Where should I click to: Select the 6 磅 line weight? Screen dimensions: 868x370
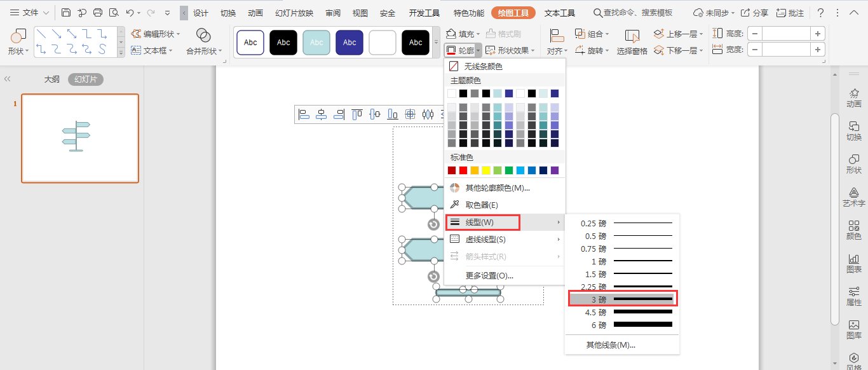tap(623, 325)
